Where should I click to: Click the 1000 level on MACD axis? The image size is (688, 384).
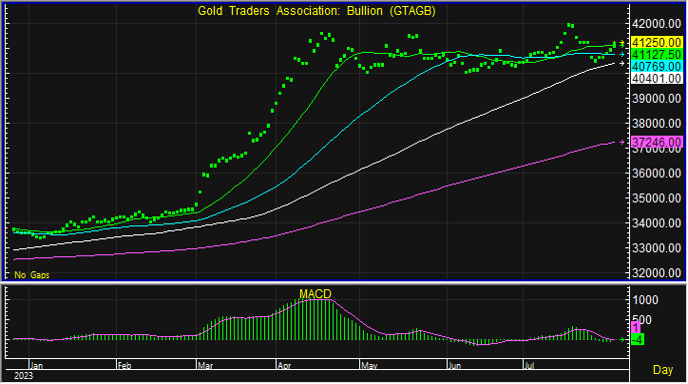click(645, 300)
